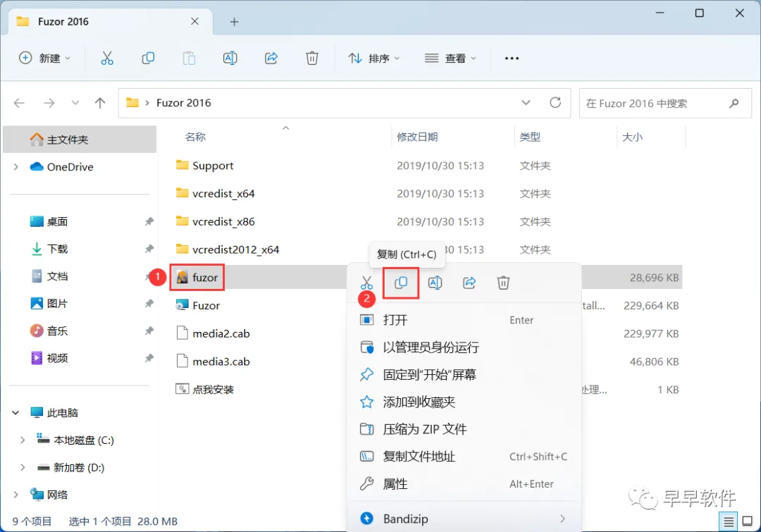Choose 打开 in the context menu
This screenshot has width=761, height=532.
[464, 321]
